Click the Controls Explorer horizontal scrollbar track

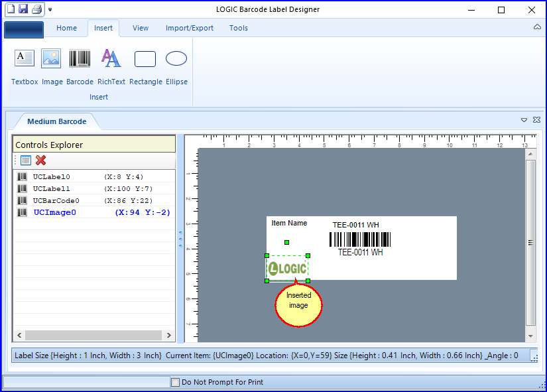93,336
